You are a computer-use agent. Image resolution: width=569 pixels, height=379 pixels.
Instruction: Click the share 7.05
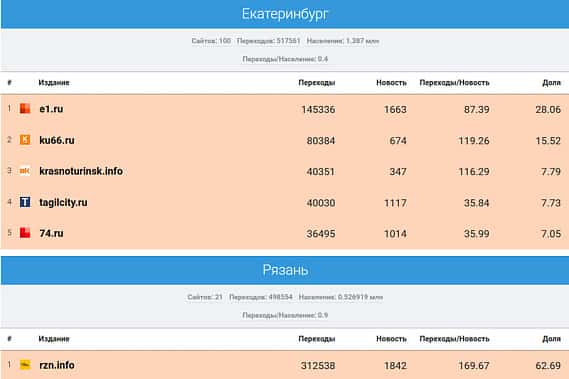551,233
